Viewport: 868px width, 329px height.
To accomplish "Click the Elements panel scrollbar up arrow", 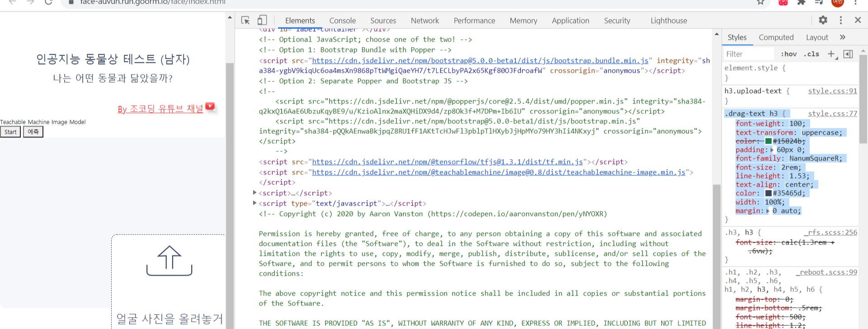I will [717, 34].
